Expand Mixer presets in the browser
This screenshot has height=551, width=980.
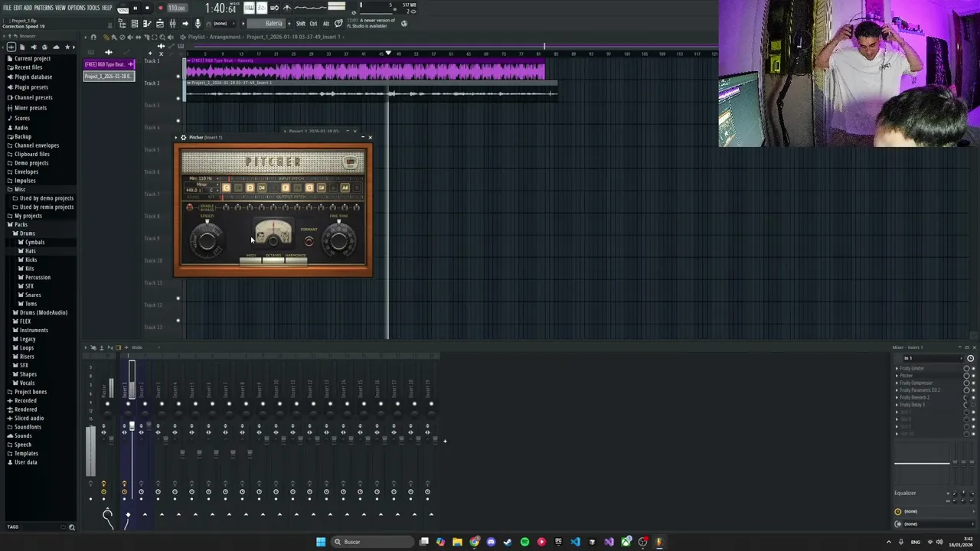point(31,108)
